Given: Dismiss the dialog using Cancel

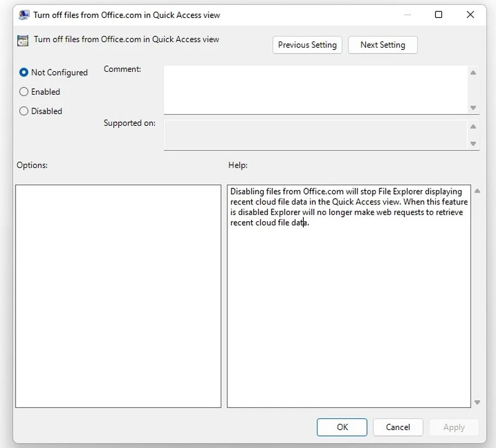Looking at the screenshot, I should coord(397,427).
